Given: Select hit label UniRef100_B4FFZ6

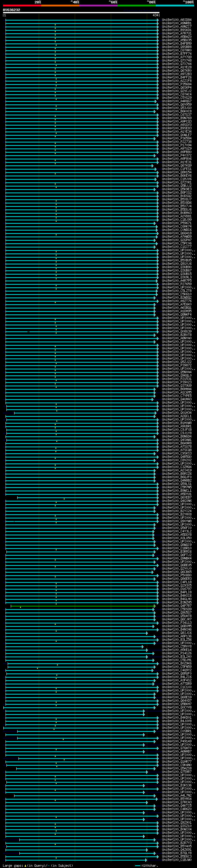Looking at the screenshot, I should 176,78.
